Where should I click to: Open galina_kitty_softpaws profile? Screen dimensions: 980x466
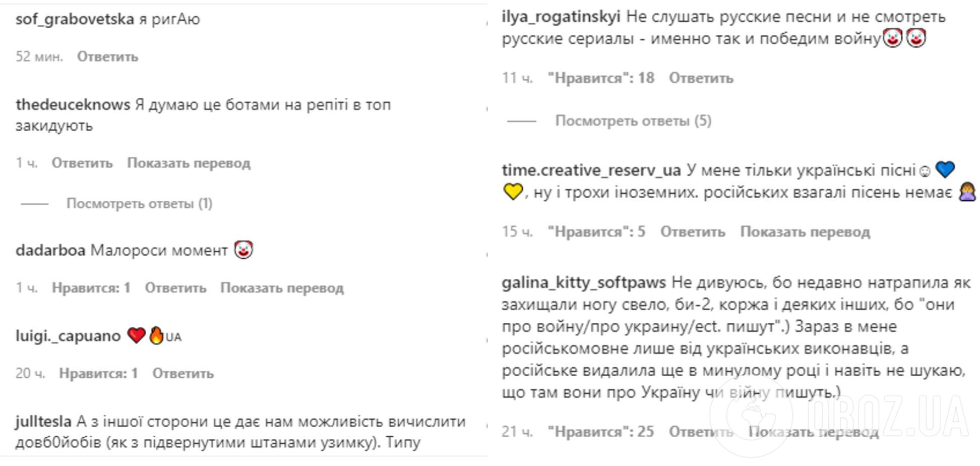[x=584, y=282]
